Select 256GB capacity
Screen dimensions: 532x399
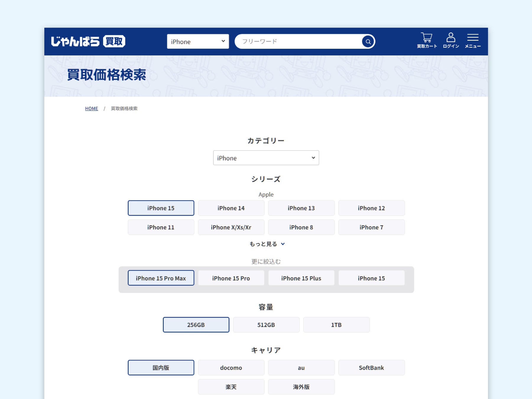[196, 325]
